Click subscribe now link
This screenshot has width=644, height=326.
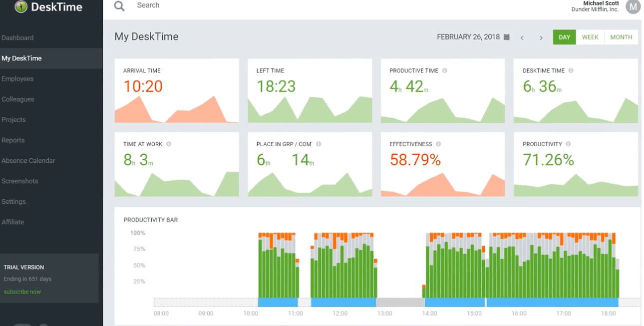(22, 292)
